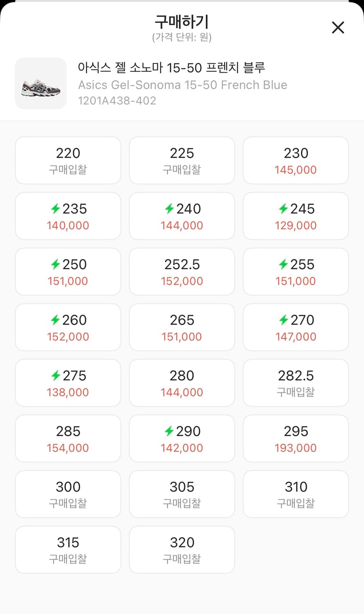
Task: Select fast-delivery size 255 option
Action: click(296, 272)
